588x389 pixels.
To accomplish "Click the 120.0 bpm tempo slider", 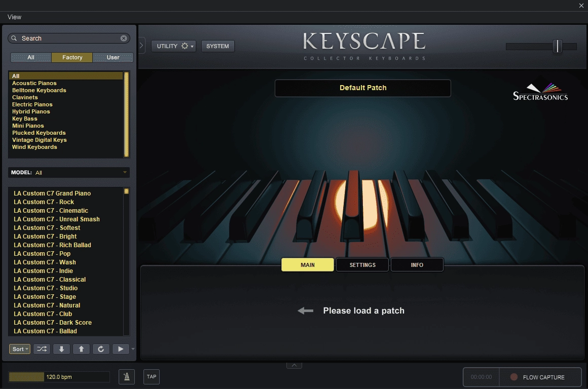I will coord(59,377).
